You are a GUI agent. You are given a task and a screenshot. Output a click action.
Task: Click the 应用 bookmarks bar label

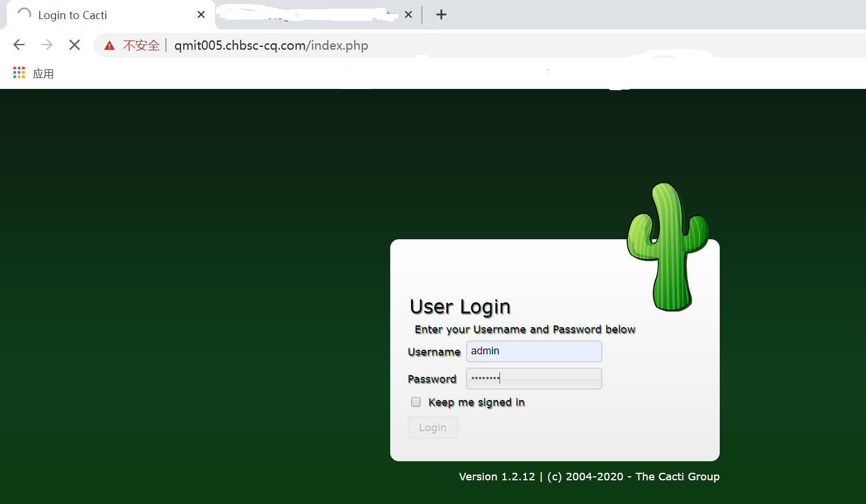click(45, 73)
